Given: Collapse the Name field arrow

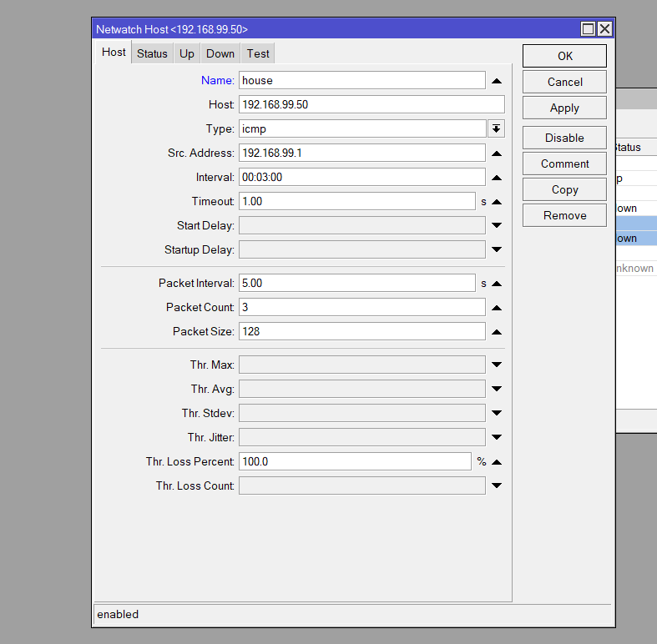Looking at the screenshot, I should tap(497, 81).
